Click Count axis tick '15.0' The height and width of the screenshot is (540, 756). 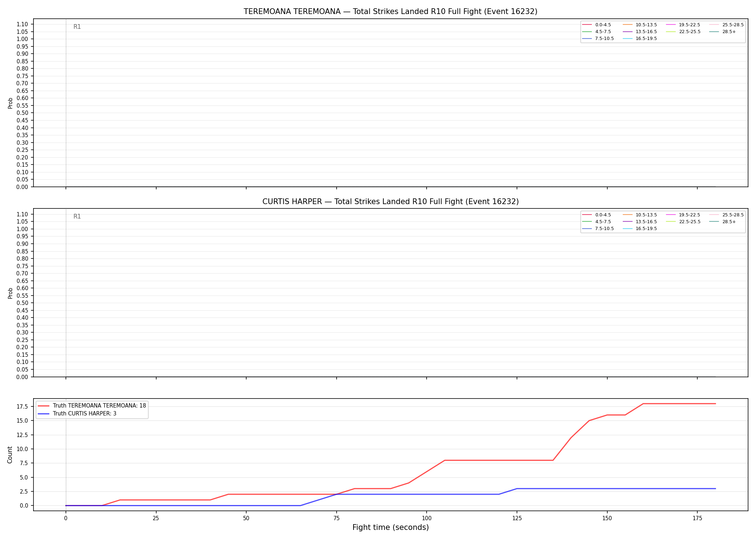tap(22, 421)
